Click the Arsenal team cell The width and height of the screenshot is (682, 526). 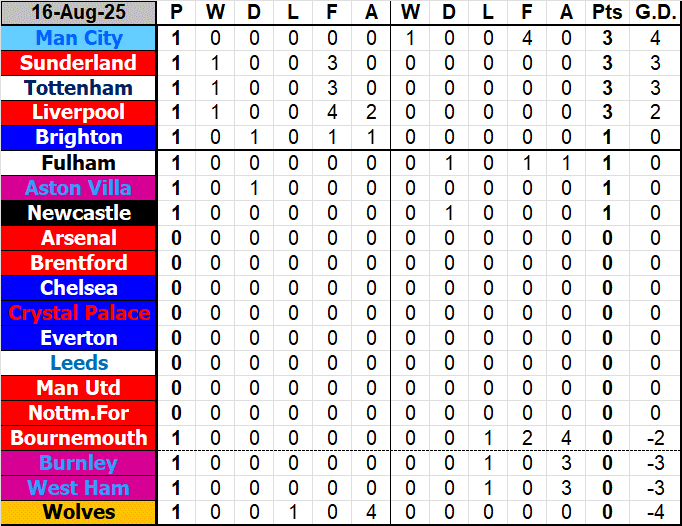tap(79, 238)
